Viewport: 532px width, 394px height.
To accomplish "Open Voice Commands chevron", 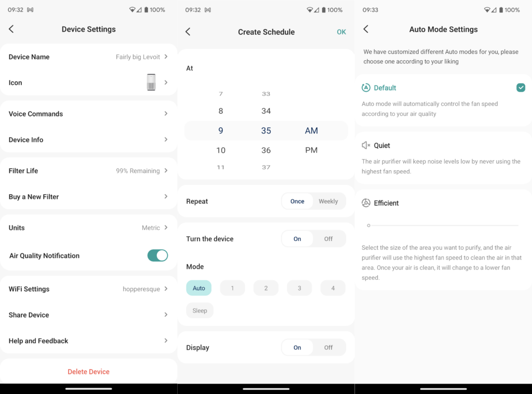I will click(x=166, y=114).
